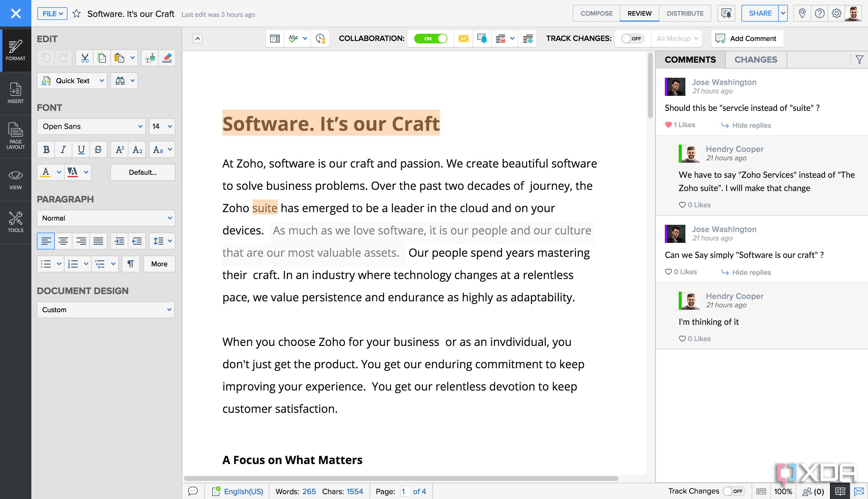Open the Insert sidebar panel
The image size is (868, 499).
15,93
